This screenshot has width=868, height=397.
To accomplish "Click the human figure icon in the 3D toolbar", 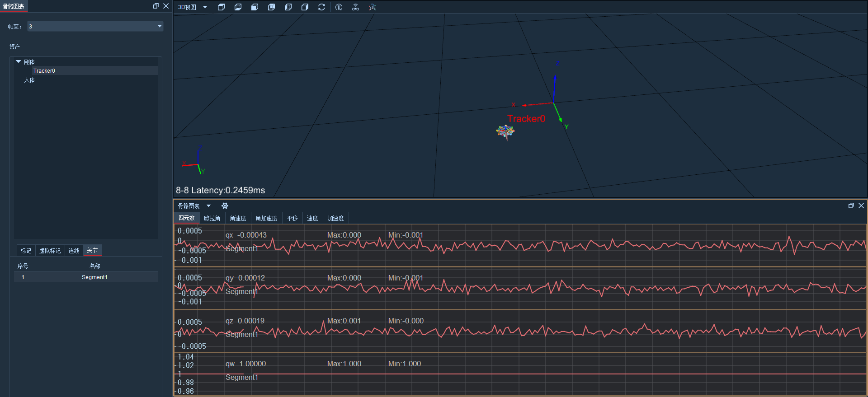I will click(339, 7).
